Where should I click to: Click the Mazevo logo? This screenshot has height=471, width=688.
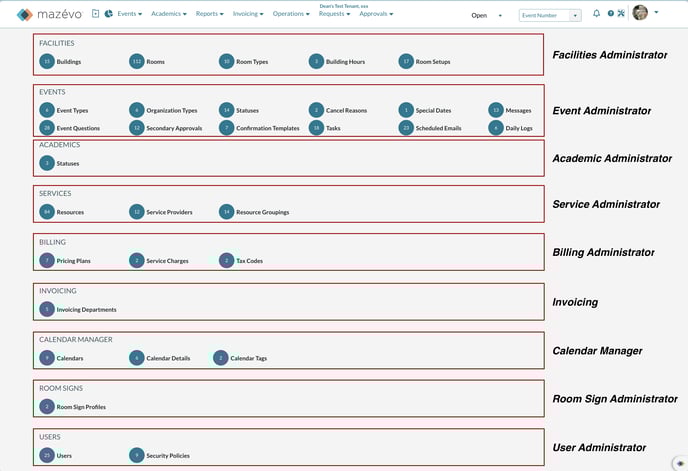click(49, 14)
